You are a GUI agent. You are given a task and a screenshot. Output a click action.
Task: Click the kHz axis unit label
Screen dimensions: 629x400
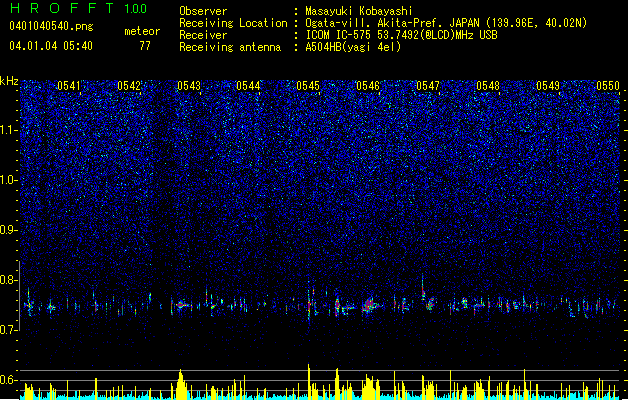pyautogui.click(x=9, y=81)
